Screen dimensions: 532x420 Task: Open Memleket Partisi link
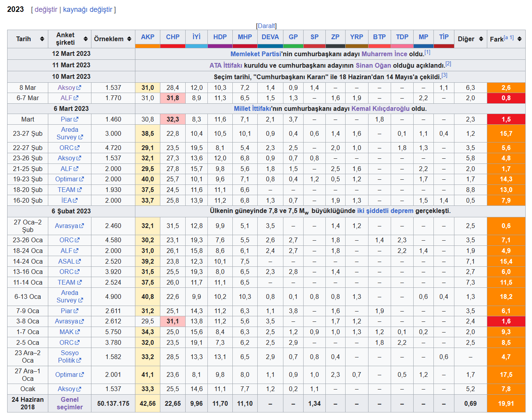256,54
